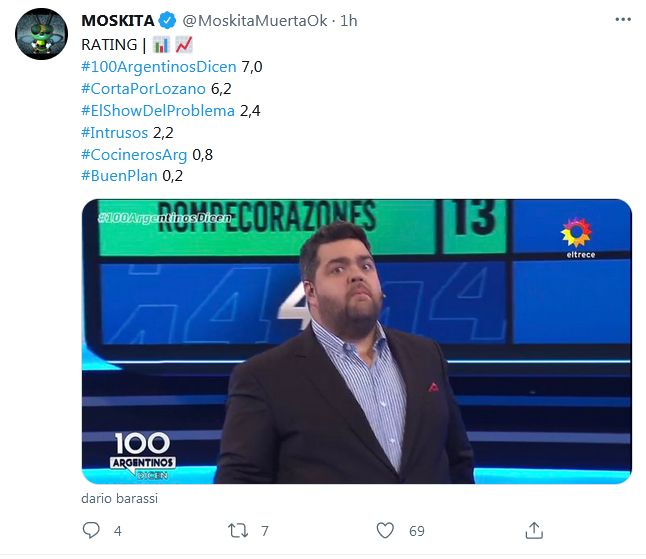This screenshot has width=646, height=559.
Task: Follow the #Intrusos hashtag link
Action: (x=115, y=133)
